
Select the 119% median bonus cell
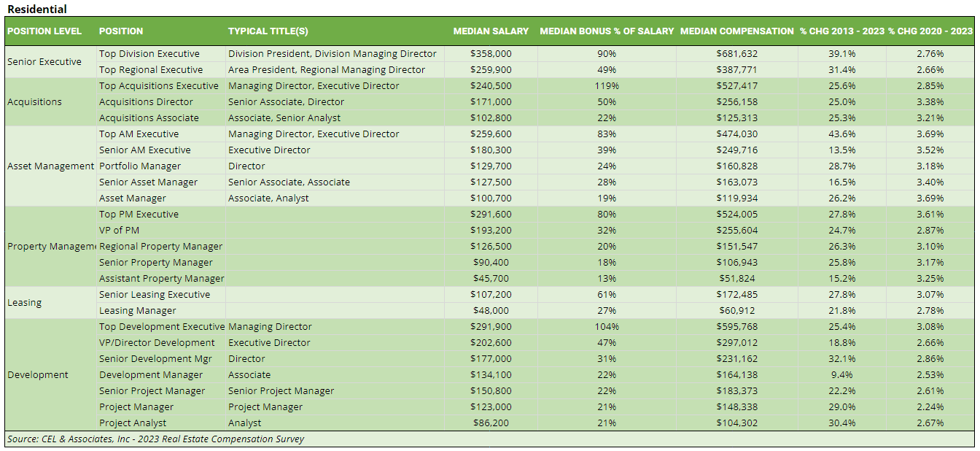click(x=606, y=86)
